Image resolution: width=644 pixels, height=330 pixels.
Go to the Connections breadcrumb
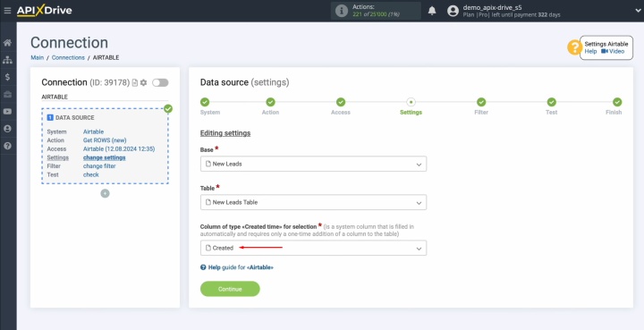pyautogui.click(x=68, y=58)
